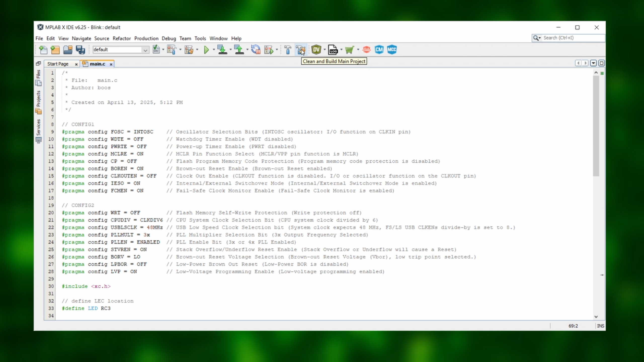This screenshot has width=644, height=362.
Task: Run the main project with green arrow
Action: 206,50
